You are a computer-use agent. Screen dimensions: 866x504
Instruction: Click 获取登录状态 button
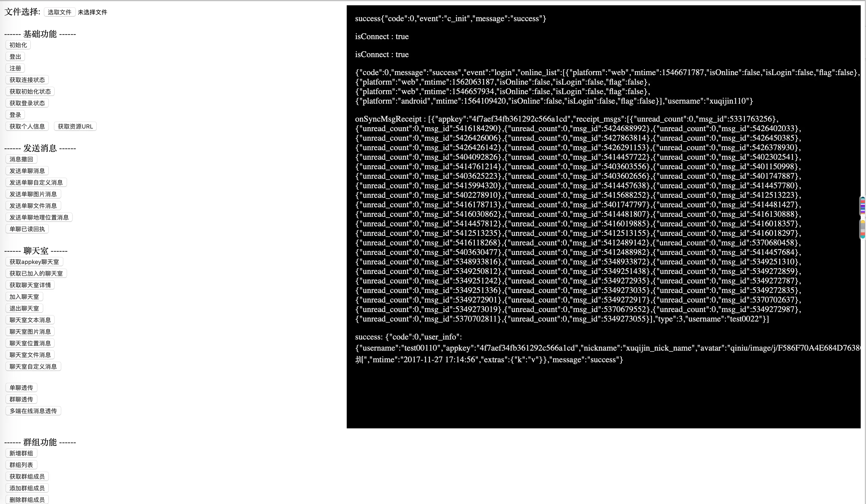pyautogui.click(x=27, y=103)
